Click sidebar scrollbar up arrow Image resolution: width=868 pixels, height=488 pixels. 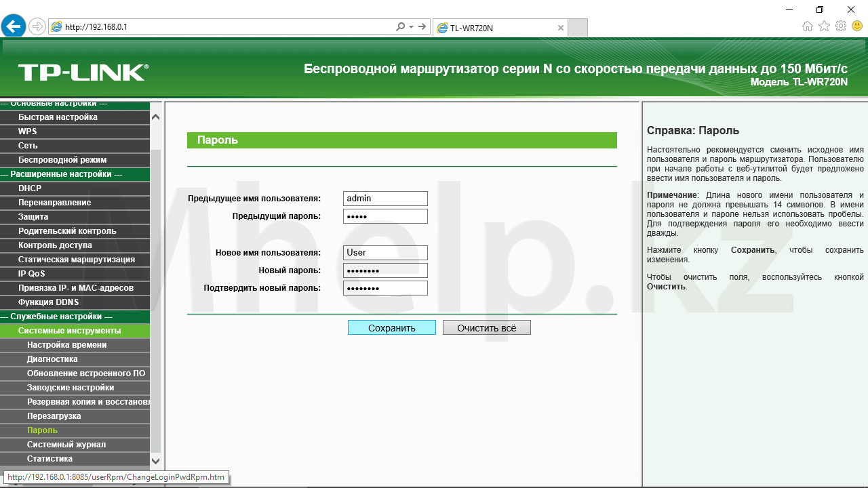[155, 117]
